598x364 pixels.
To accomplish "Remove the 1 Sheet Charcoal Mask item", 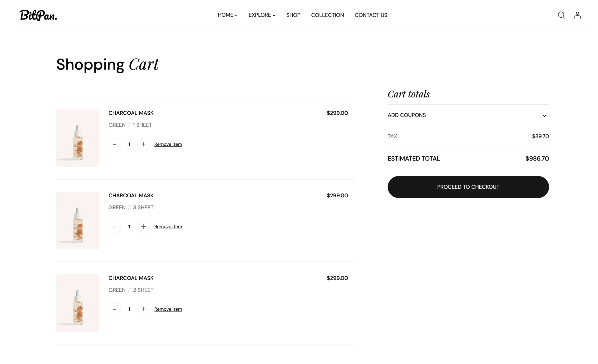I will tap(168, 144).
